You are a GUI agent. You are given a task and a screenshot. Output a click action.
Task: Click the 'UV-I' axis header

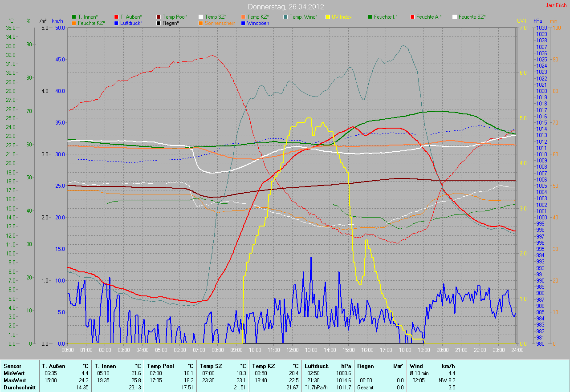pyautogui.click(x=521, y=21)
